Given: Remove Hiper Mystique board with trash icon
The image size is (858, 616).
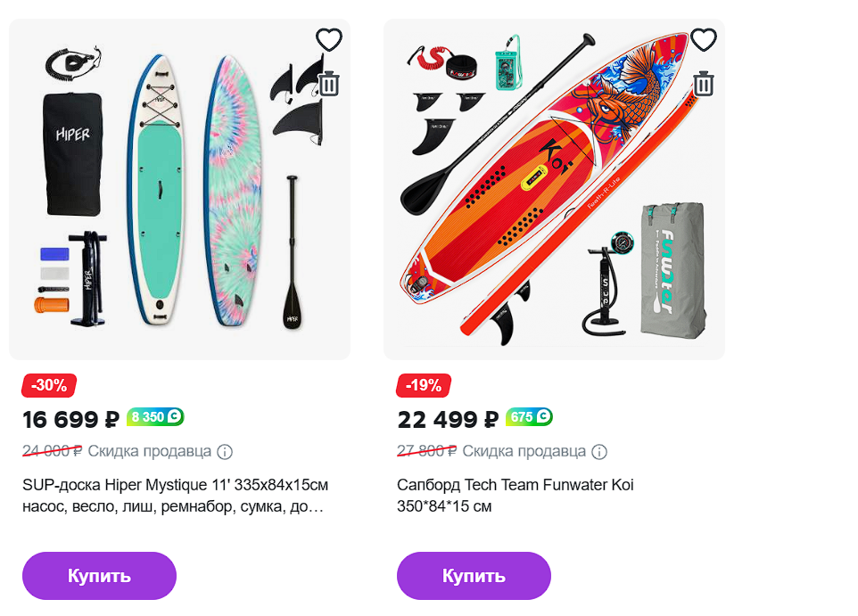Looking at the screenshot, I should [329, 84].
